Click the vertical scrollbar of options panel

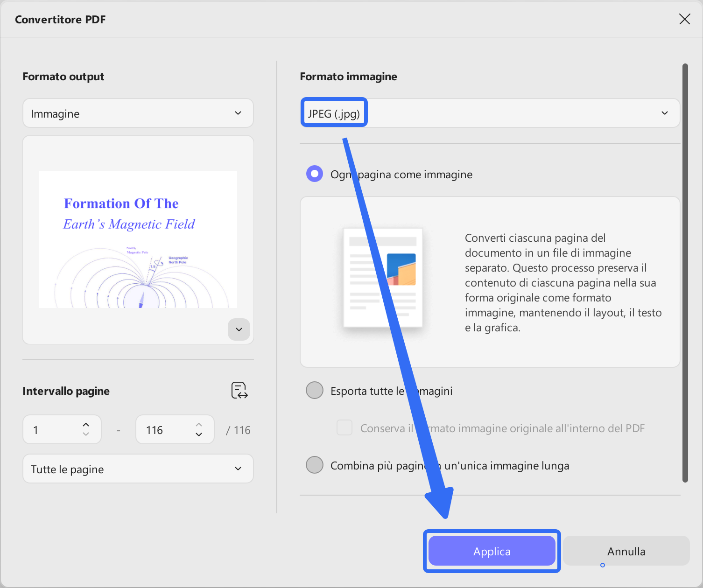pyautogui.click(x=685, y=273)
